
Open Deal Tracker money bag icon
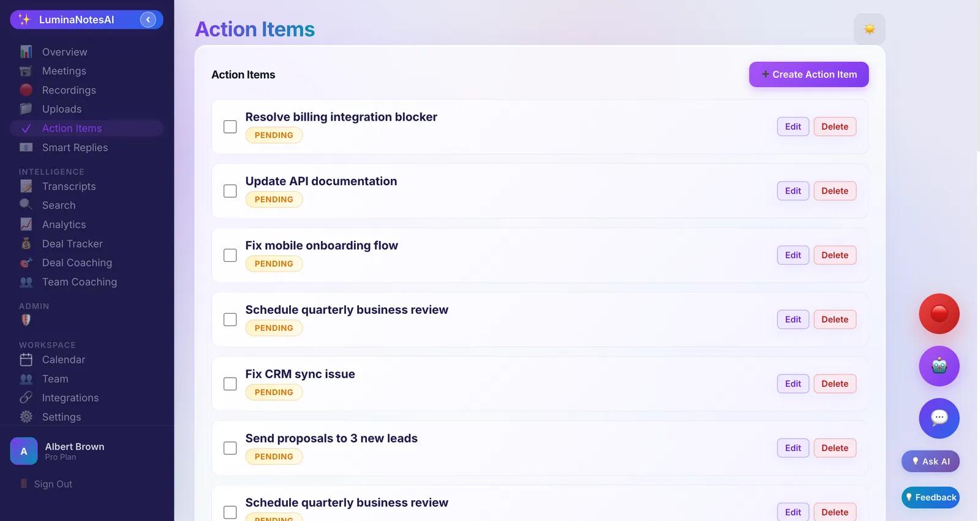pyautogui.click(x=26, y=244)
